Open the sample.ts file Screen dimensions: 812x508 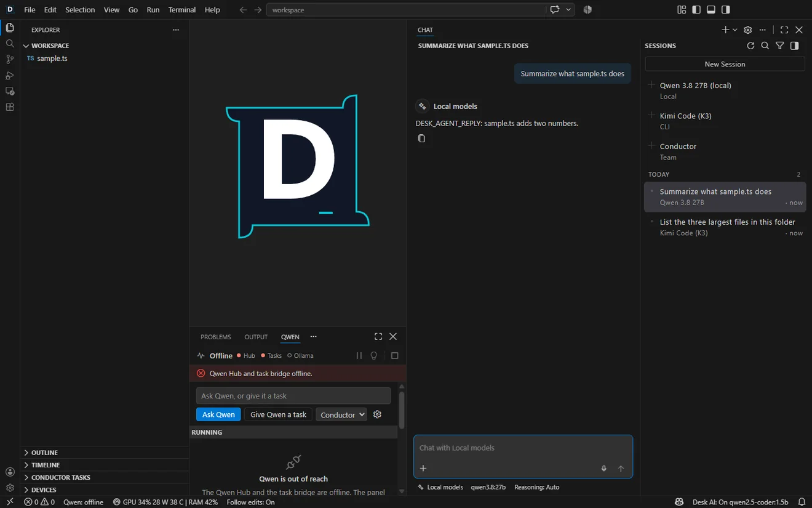click(x=105, y=58)
